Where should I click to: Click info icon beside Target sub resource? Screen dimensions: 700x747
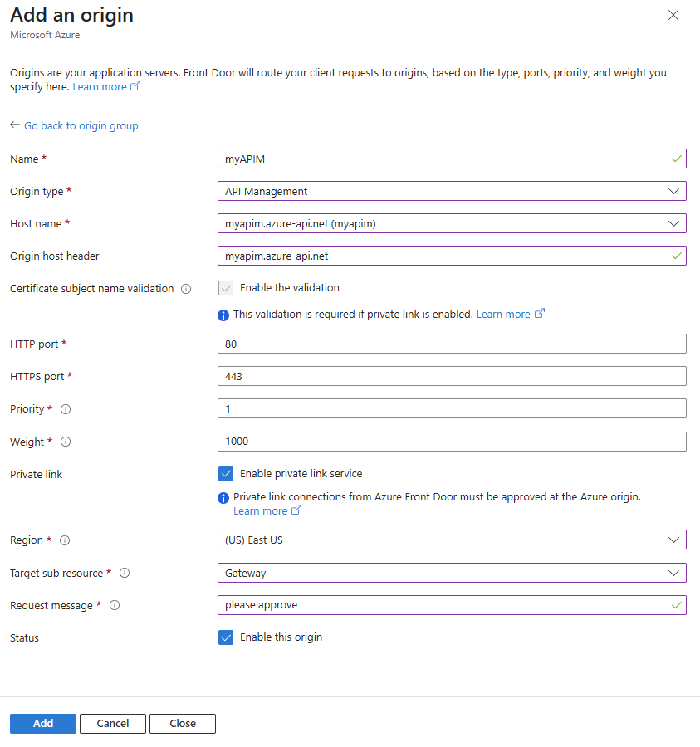pyautogui.click(x=125, y=573)
